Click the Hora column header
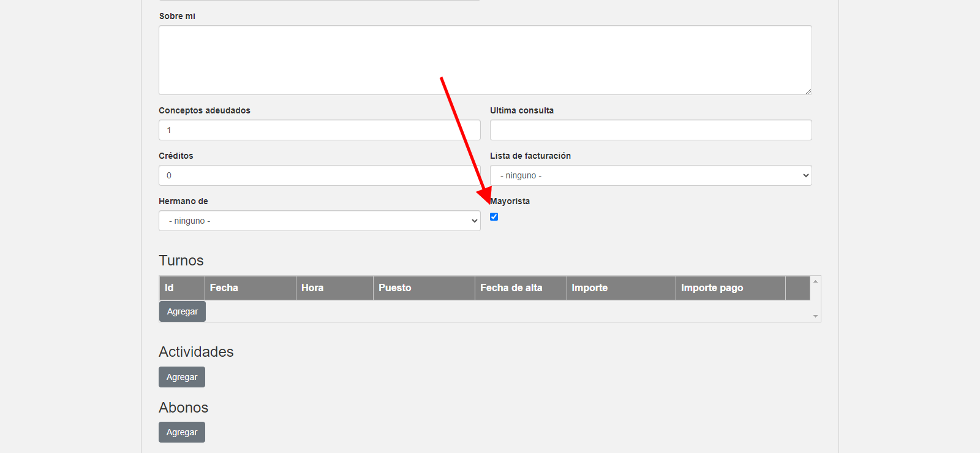The width and height of the screenshot is (980, 453). [334, 288]
